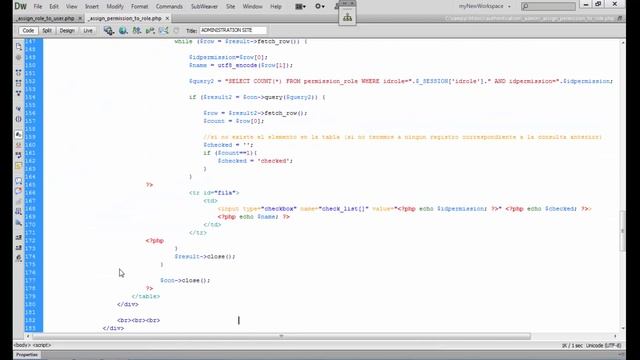Toggle line numbers display
This screenshot has height=360, width=640.
click(x=19, y=134)
